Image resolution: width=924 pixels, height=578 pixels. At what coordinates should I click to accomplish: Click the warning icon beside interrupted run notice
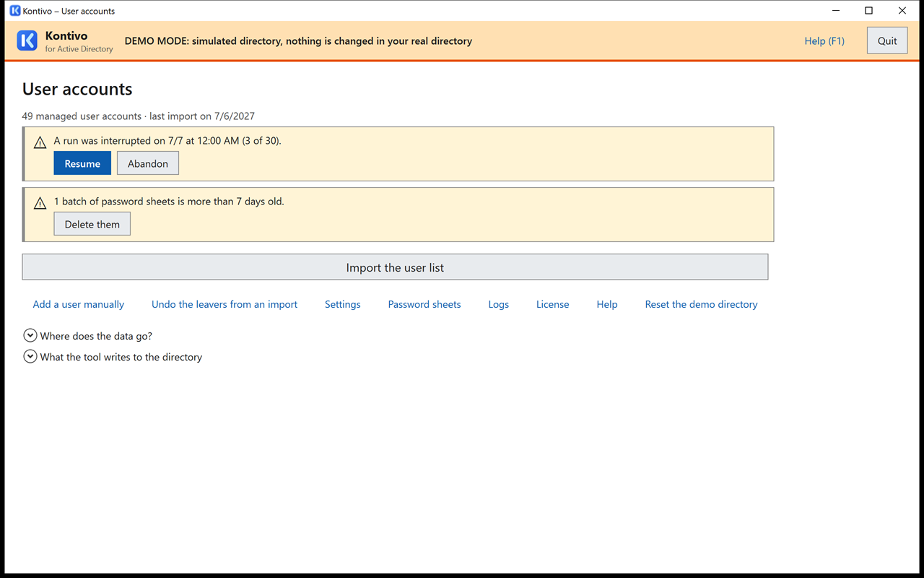pos(40,142)
